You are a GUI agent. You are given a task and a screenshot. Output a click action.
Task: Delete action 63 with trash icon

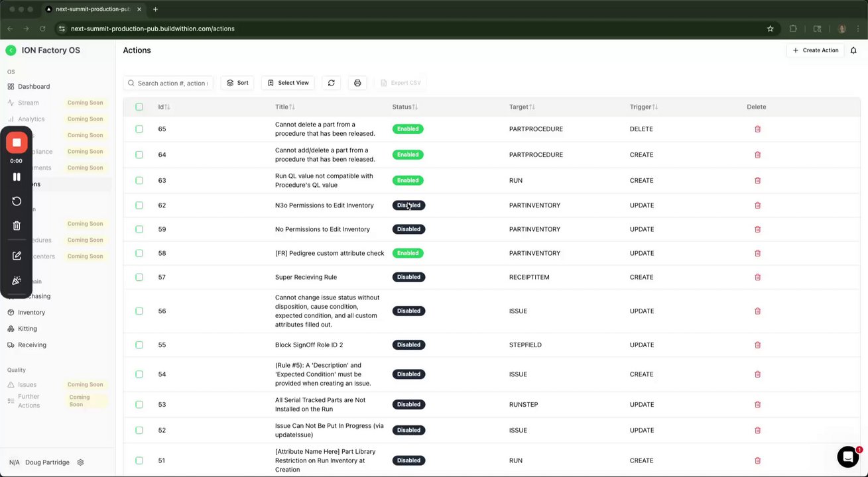click(757, 180)
